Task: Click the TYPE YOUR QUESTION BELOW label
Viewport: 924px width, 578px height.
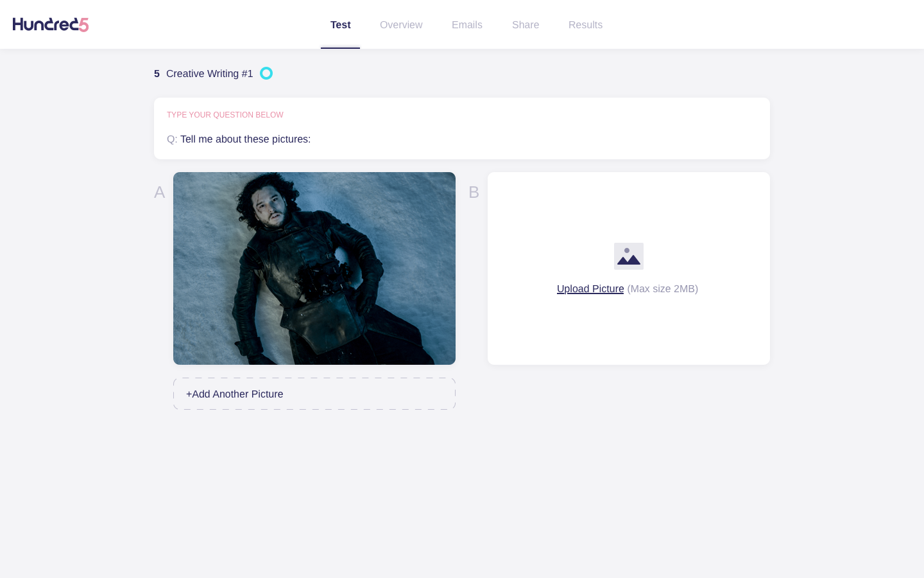Action: point(225,115)
